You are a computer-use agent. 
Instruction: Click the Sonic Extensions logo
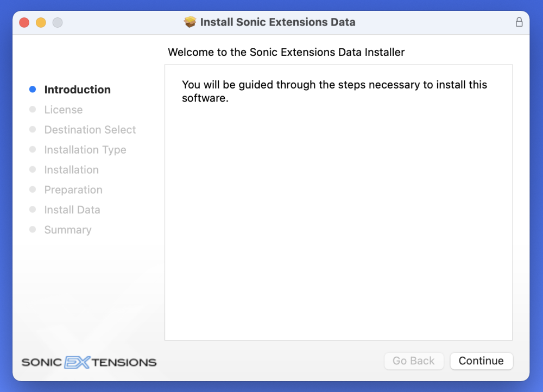click(89, 362)
